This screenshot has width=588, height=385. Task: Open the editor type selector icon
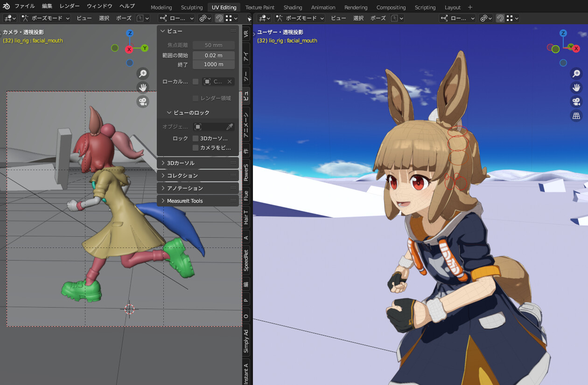coord(9,18)
